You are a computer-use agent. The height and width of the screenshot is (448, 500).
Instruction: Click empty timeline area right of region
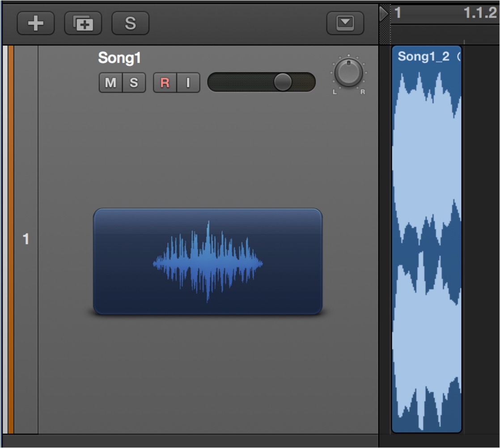[481, 239]
